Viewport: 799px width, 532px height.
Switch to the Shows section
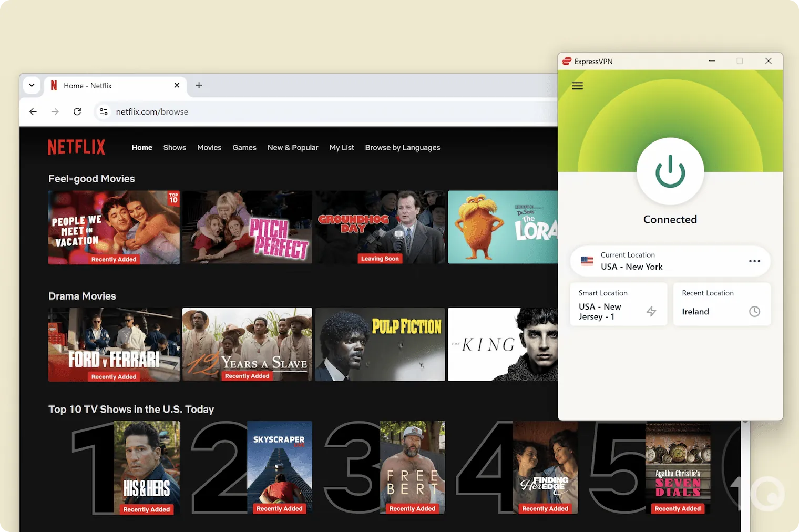point(175,148)
